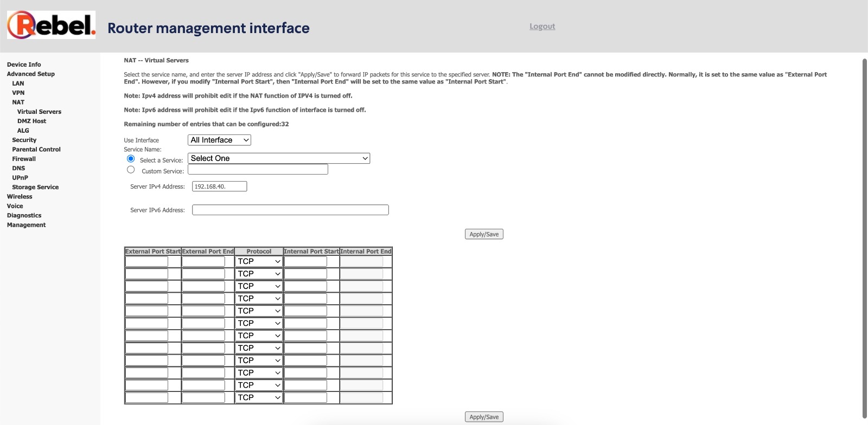Viewport: 868px width, 425px height.
Task: Select Wireless from the sidebar menu
Action: tap(20, 197)
